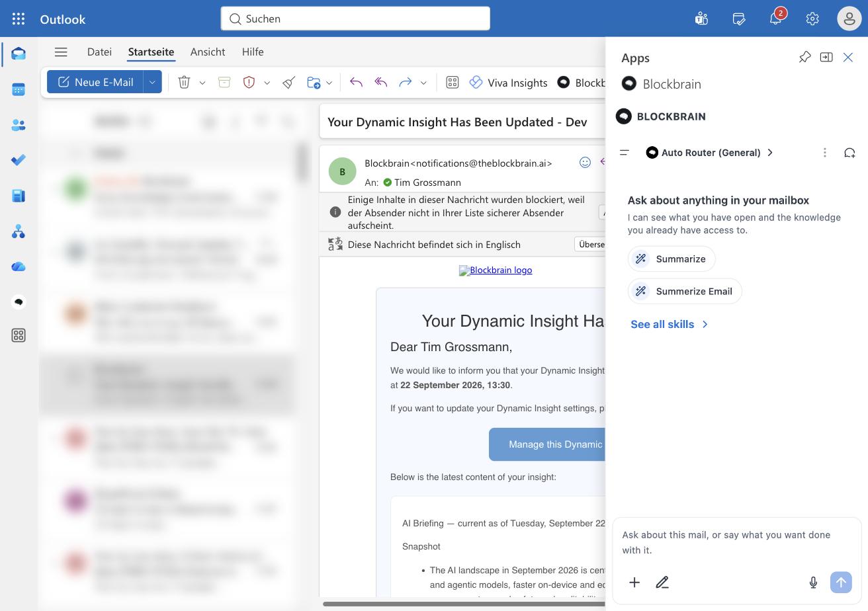
Task: React to the email with the smiley icon
Action: tap(585, 162)
